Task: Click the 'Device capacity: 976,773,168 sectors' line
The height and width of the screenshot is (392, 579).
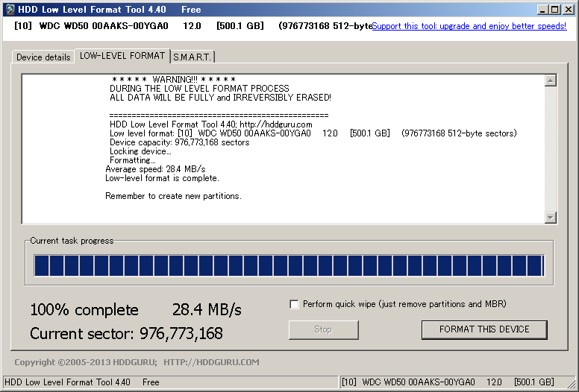Action: pos(180,142)
